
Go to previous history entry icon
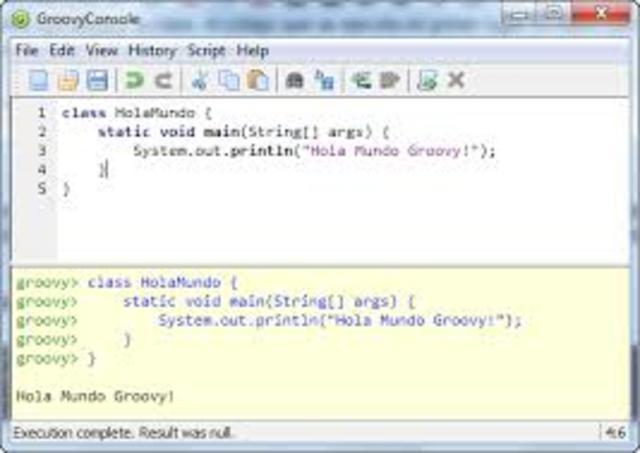(x=361, y=80)
